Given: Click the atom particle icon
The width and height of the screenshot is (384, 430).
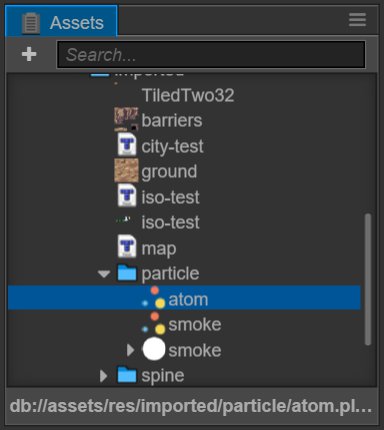Looking at the screenshot, I should [153, 298].
